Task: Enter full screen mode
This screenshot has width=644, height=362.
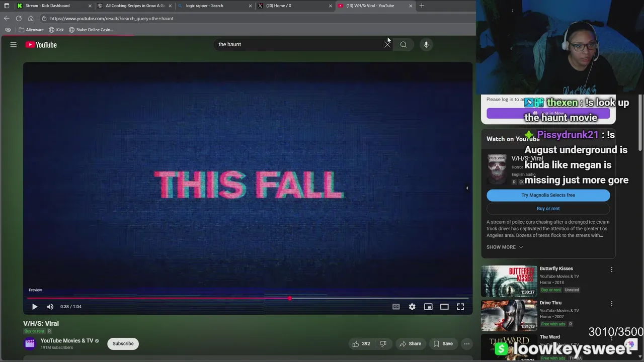Action: [460, 307]
